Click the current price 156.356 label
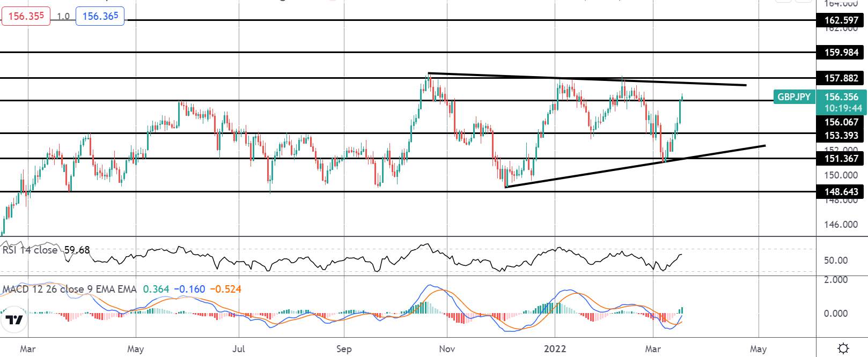Image resolution: width=868 pixels, height=357 pixels. 841,97
